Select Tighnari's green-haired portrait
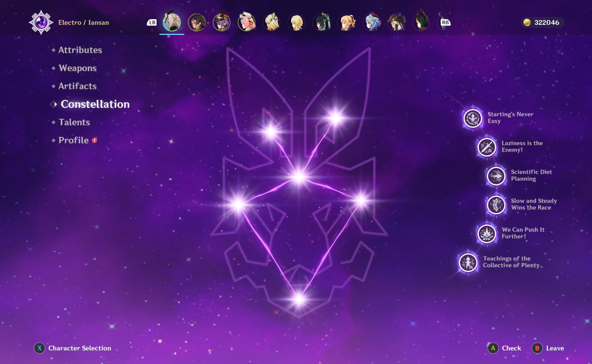This screenshot has width=592, height=364. point(421,22)
